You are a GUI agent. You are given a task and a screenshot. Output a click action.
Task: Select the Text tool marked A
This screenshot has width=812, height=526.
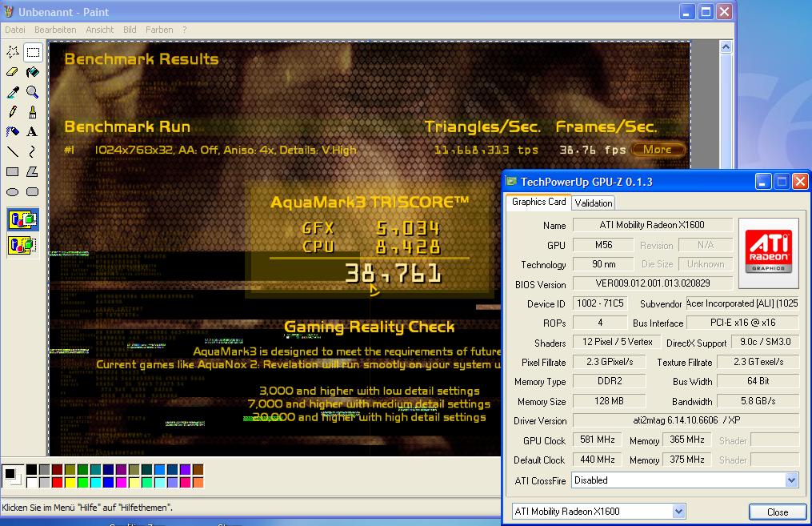pyautogui.click(x=33, y=131)
